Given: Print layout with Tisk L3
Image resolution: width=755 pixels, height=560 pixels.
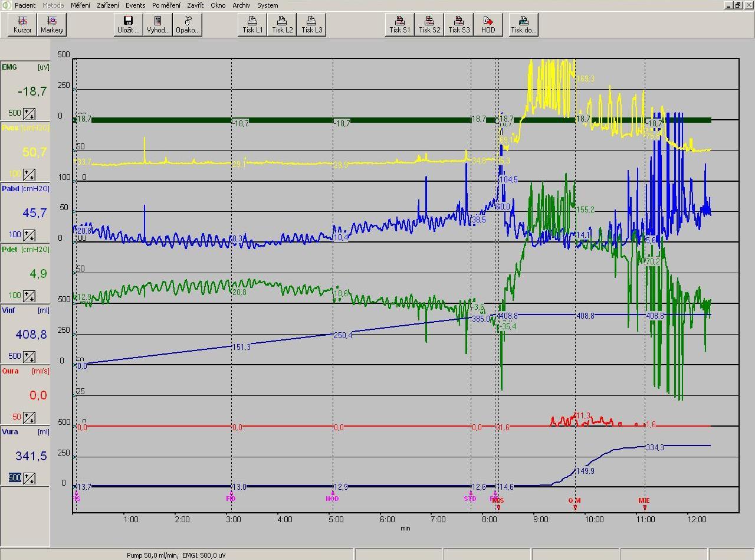Looking at the screenshot, I should pos(311,25).
